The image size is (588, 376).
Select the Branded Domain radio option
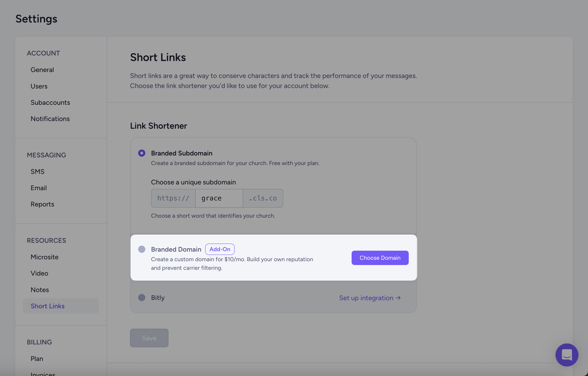coord(142,249)
